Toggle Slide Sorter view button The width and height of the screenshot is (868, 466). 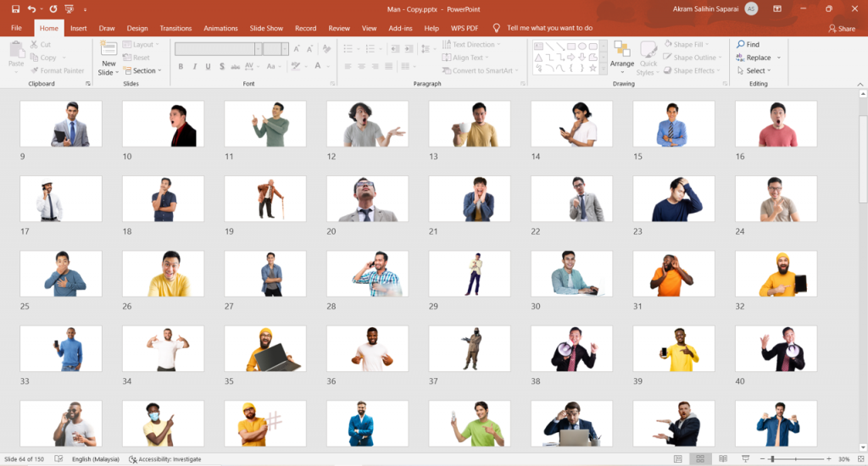[699, 458]
